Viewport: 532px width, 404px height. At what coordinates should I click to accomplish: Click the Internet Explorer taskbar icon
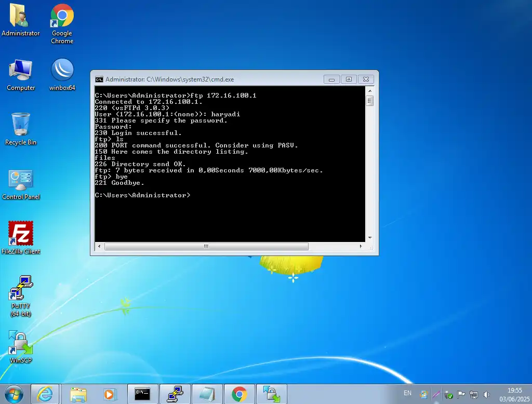coord(45,394)
